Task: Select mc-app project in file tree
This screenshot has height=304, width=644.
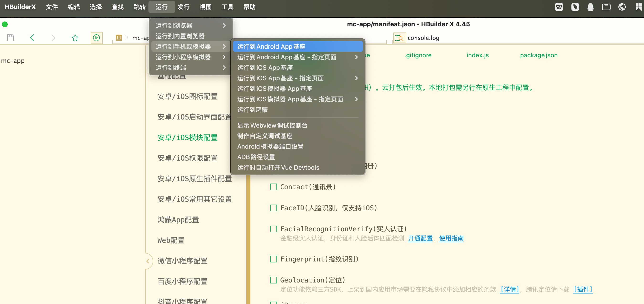Action: [x=13, y=61]
